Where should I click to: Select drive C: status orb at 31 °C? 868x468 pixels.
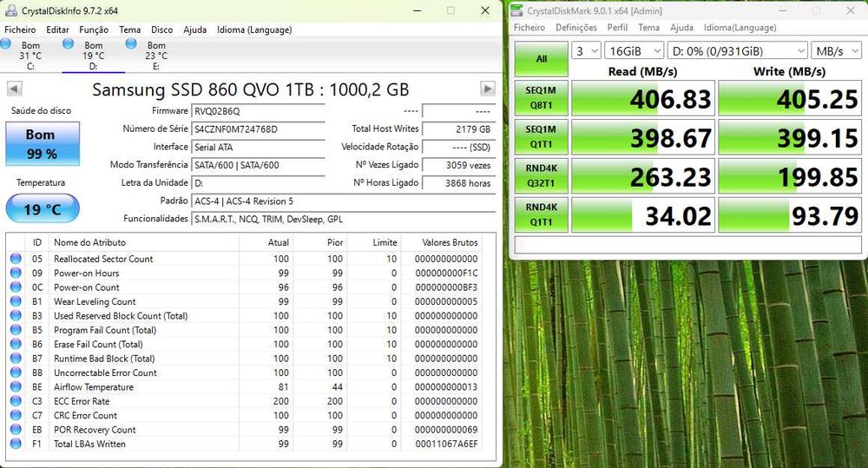point(5,43)
